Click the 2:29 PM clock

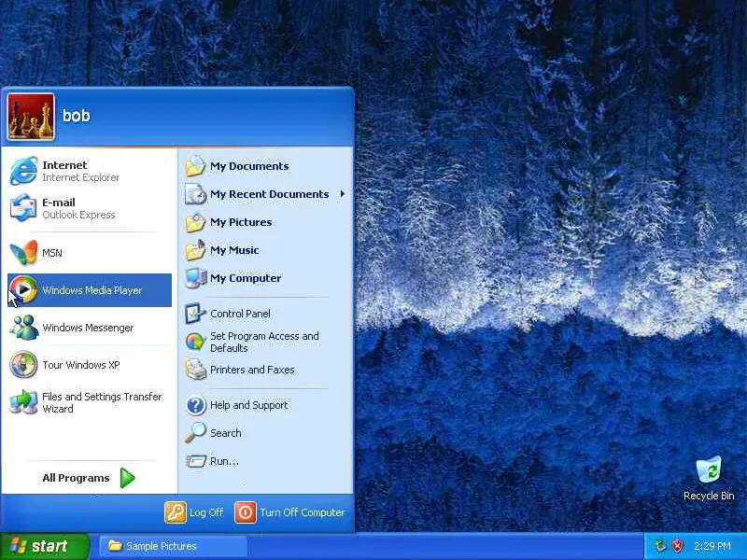pyautogui.click(x=712, y=546)
